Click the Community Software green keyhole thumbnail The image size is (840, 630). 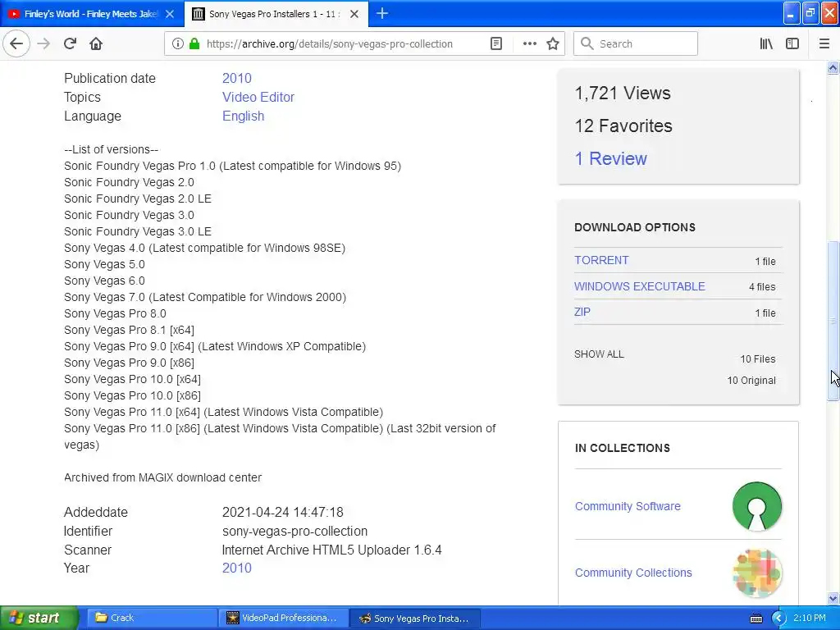pos(757,506)
